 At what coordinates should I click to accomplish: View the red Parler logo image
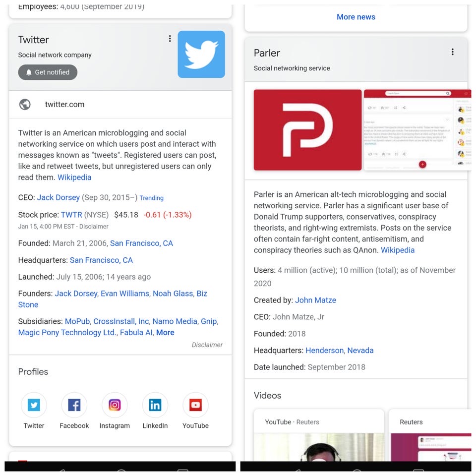307,130
